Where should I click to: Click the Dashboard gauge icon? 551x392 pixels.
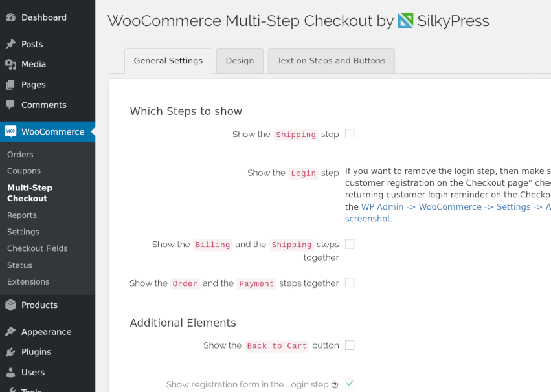10,17
